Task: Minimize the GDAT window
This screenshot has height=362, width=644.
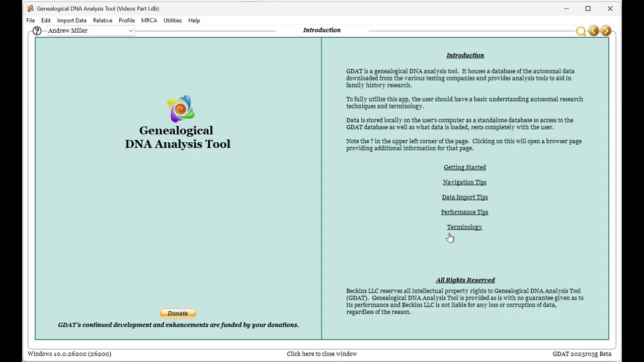Action: [567, 9]
